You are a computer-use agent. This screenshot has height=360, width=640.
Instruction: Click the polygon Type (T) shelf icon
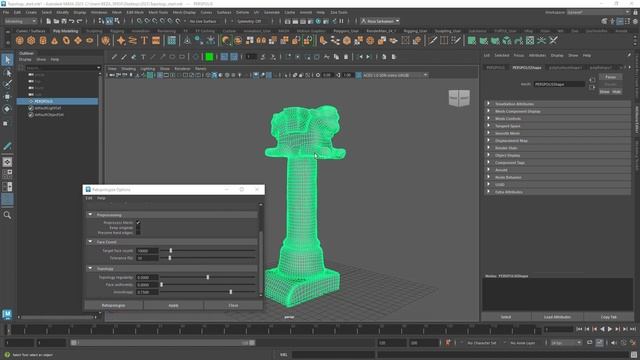144,40
